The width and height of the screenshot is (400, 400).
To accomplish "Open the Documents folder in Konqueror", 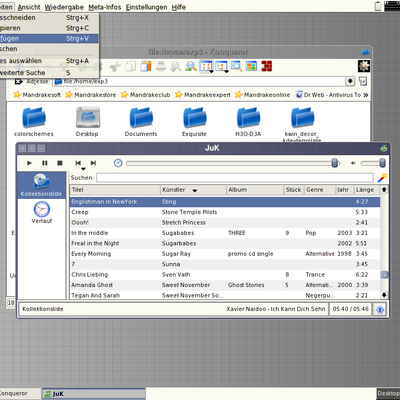I will tap(141, 122).
